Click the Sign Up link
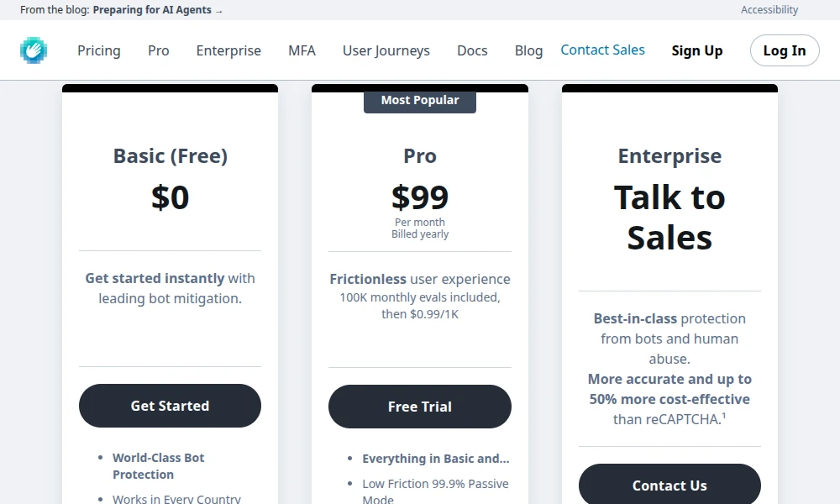840x504 pixels. click(697, 50)
